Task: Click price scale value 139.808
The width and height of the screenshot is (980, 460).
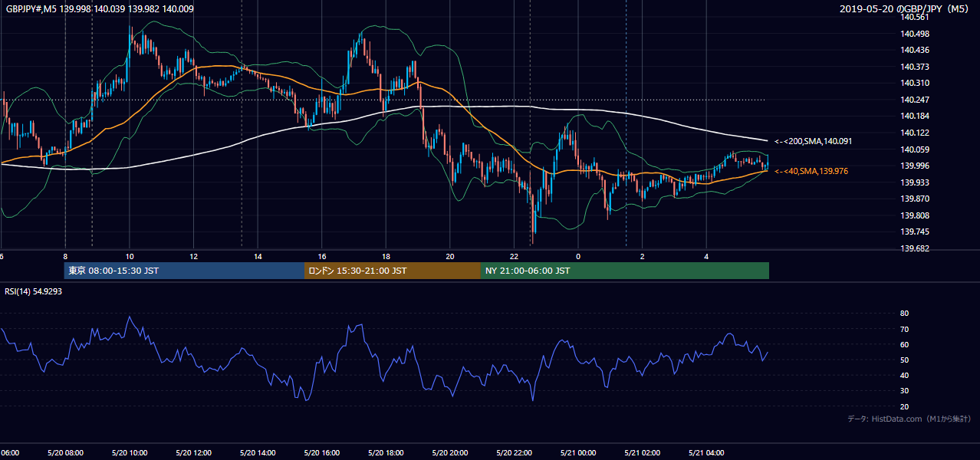Action: click(x=916, y=215)
